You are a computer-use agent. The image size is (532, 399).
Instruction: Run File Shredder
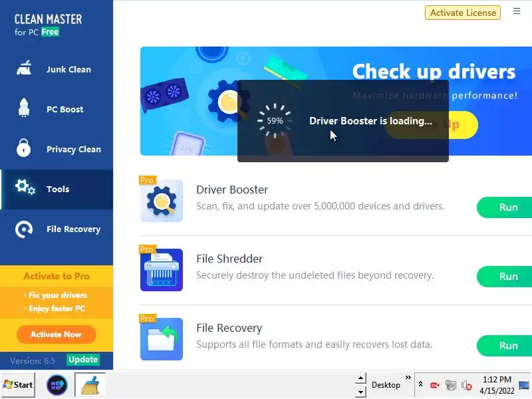(504, 277)
